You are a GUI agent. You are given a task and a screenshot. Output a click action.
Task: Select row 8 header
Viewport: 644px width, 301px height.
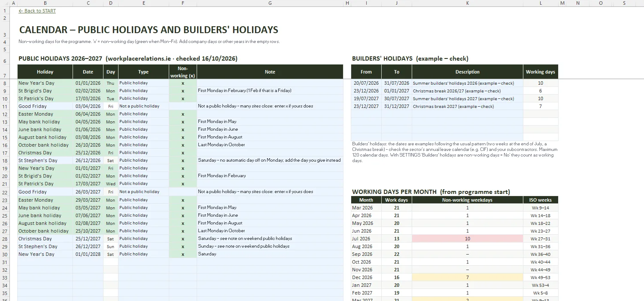click(x=4, y=83)
